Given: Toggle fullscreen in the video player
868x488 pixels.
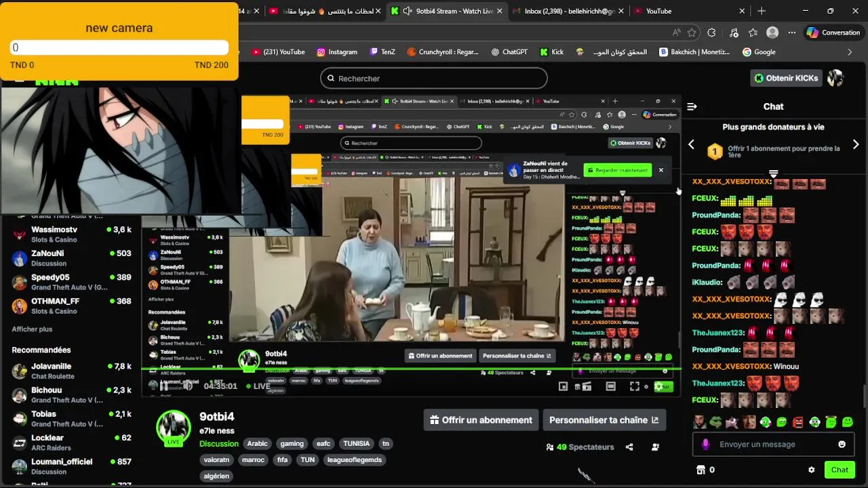Looking at the screenshot, I should (x=634, y=386).
